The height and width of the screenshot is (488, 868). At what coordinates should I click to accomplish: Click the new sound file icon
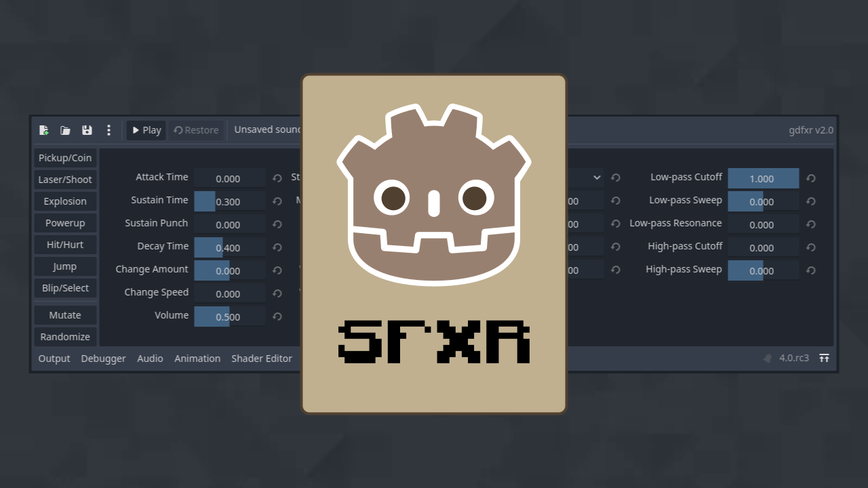point(44,130)
